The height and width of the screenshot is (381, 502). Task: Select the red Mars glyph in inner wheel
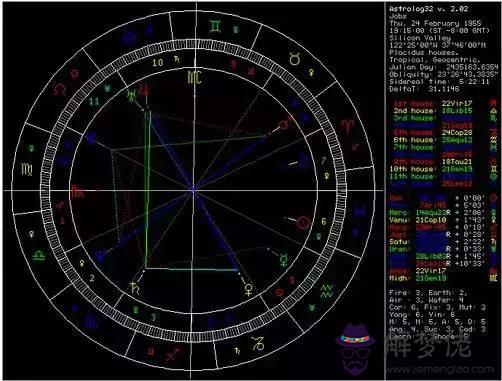283,125
